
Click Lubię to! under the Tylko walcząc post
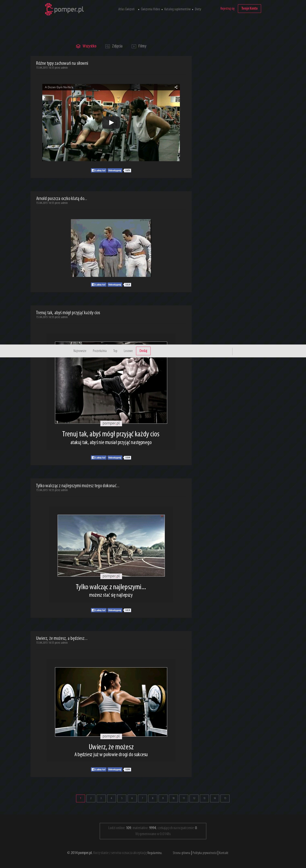pyautogui.click(x=98, y=610)
